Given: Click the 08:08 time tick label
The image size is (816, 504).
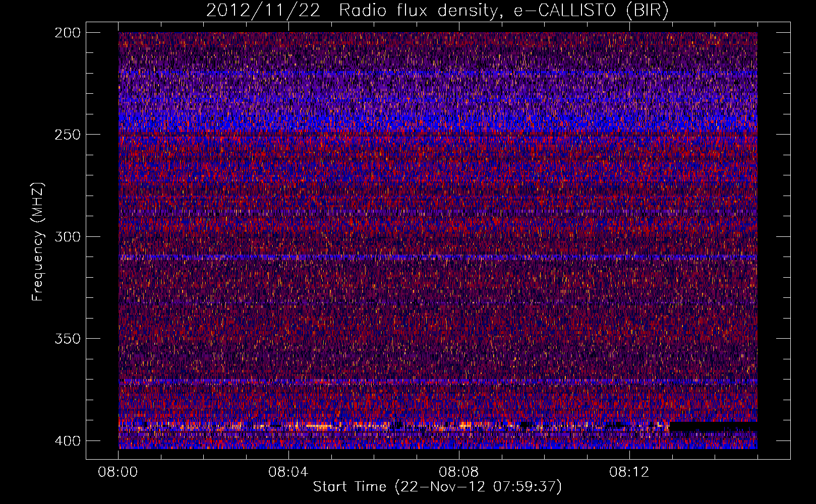Looking at the screenshot, I should coord(459,472).
